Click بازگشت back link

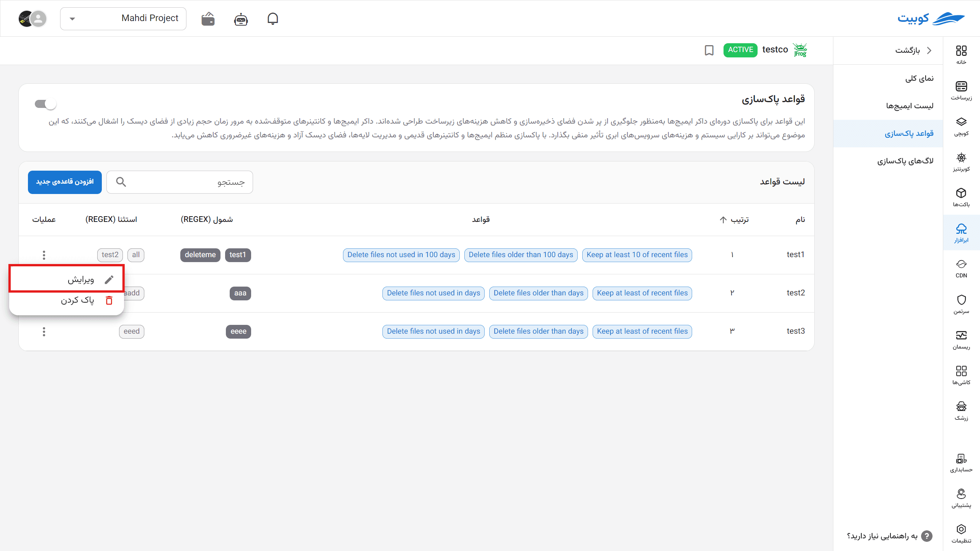click(913, 51)
